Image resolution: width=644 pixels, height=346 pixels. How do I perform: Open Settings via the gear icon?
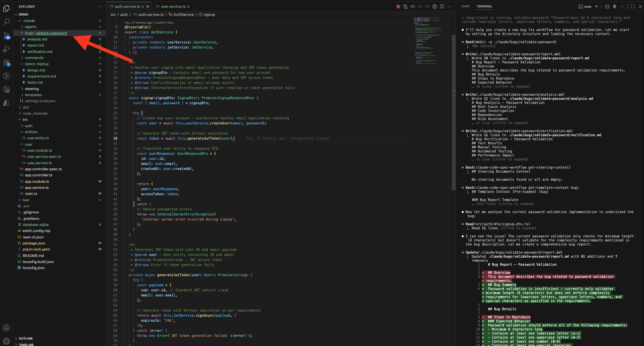pos(6,341)
